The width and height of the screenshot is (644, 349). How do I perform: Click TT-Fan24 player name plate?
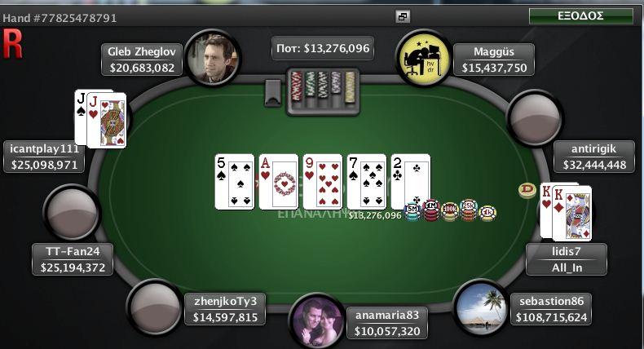73,259
